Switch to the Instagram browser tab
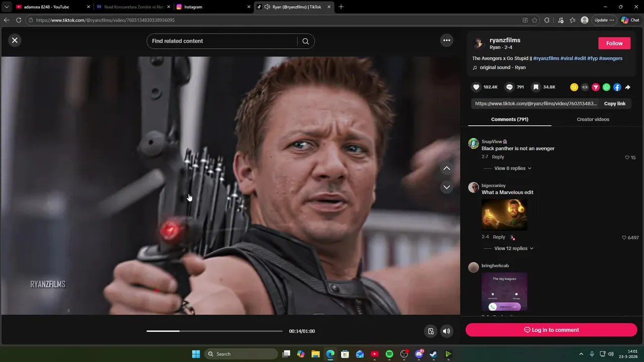The width and height of the screenshot is (644, 362). (x=214, y=7)
